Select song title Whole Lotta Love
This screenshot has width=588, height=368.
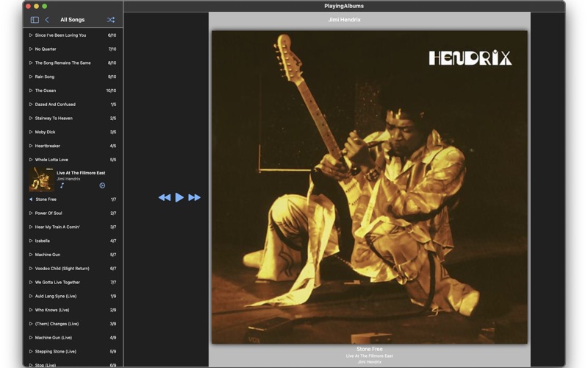(51, 160)
